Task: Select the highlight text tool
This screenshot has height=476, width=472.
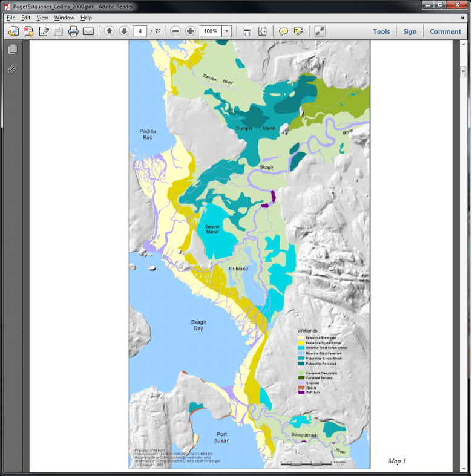Action: tap(298, 31)
